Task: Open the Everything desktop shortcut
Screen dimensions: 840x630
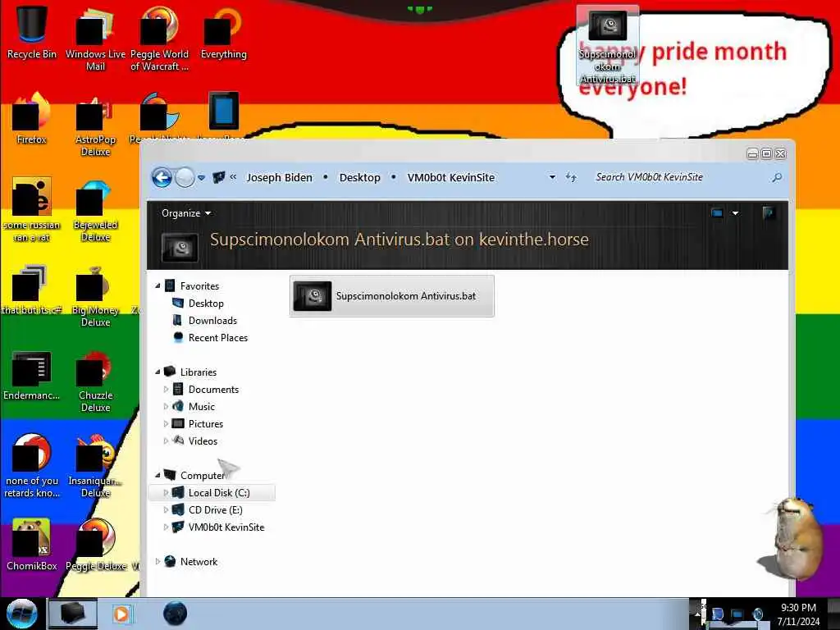Action: [x=223, y=32]
